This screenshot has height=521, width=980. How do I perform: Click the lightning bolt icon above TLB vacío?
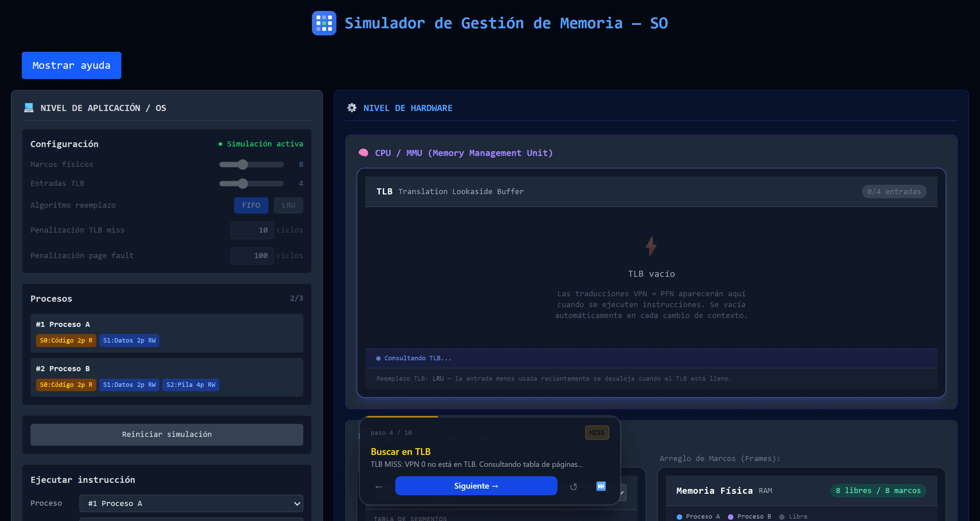[651, 246]
